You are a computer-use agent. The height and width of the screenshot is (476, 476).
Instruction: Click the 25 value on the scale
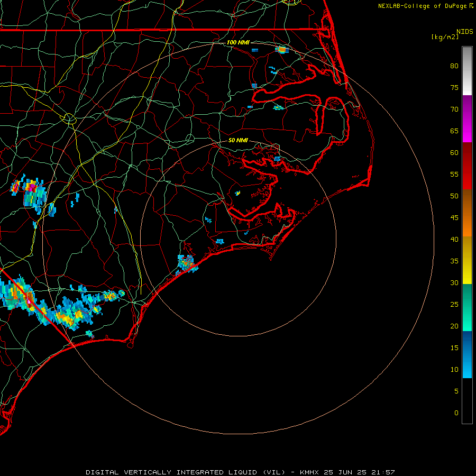pyautogui.click(x=454, y=305)
